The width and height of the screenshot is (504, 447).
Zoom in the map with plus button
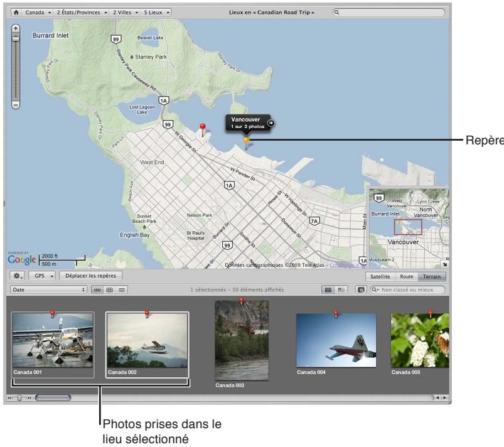16,28
